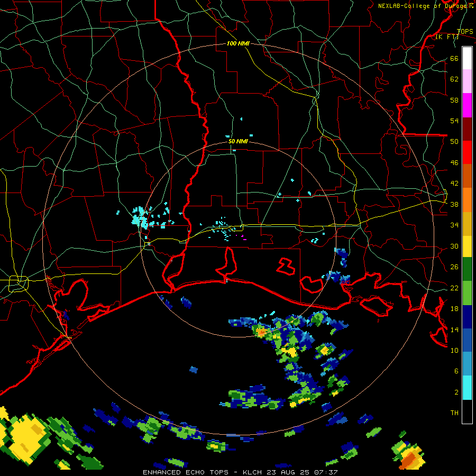Click the orange-core echo at the bottom-right corner
The width and height of the screenshot is (476, 476).
click(x=409, y=455)
